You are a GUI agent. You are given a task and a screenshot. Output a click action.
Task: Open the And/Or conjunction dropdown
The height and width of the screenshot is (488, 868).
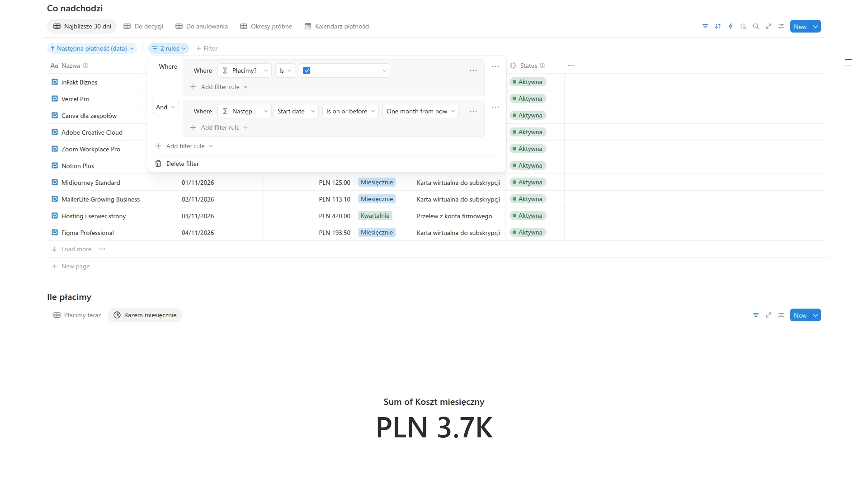point(165,107)
